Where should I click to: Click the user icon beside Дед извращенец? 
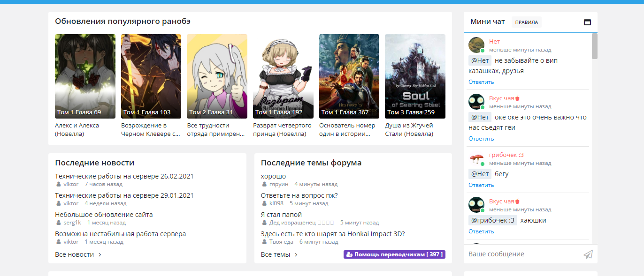tap(265, 223)
